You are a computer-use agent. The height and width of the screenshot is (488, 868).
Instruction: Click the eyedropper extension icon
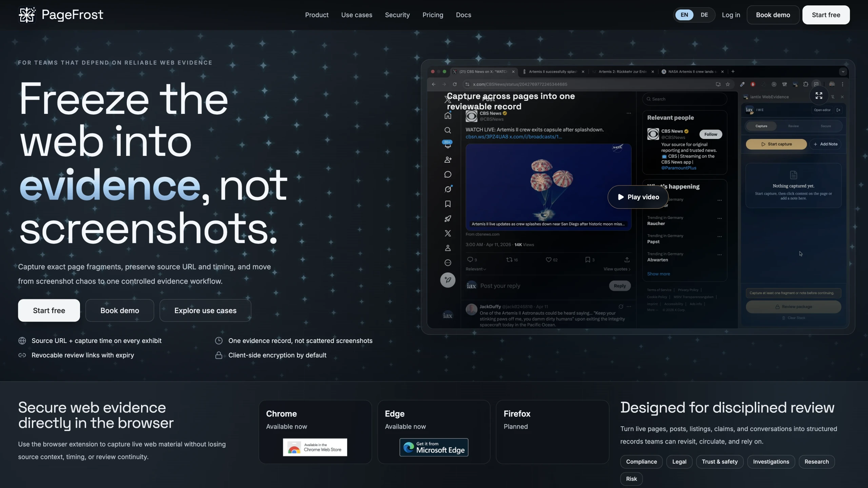pos(742,84)
